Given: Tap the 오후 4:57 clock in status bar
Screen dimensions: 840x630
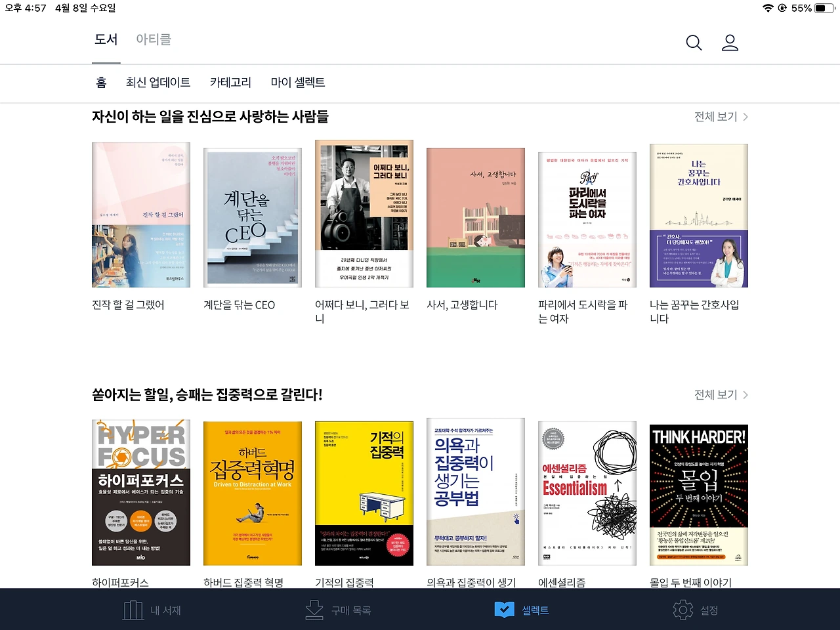Looking at the screenshot, I should pyautogui.click(x=26, y=9).
